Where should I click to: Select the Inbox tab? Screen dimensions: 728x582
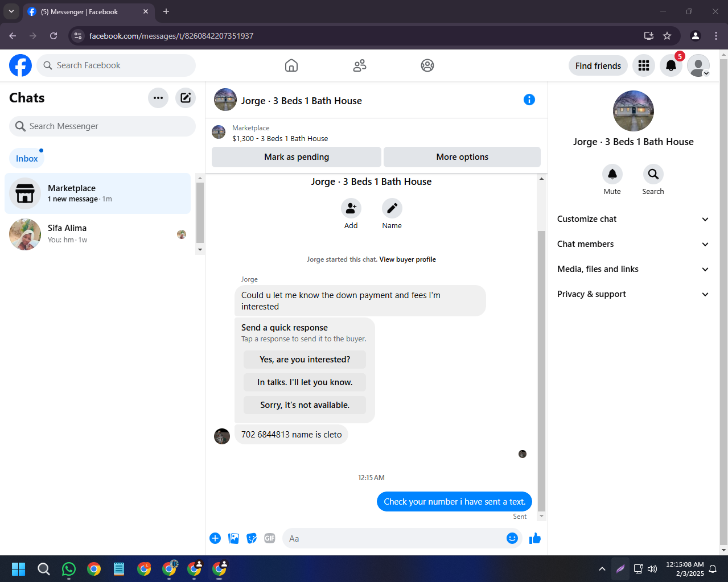27,159
